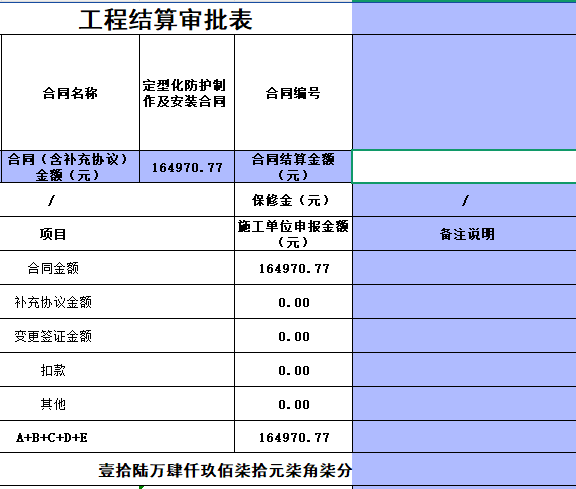The image size is (576, 489).
Task: Click the A+B+C+D+E row label
Action: [x=52, y=437]
